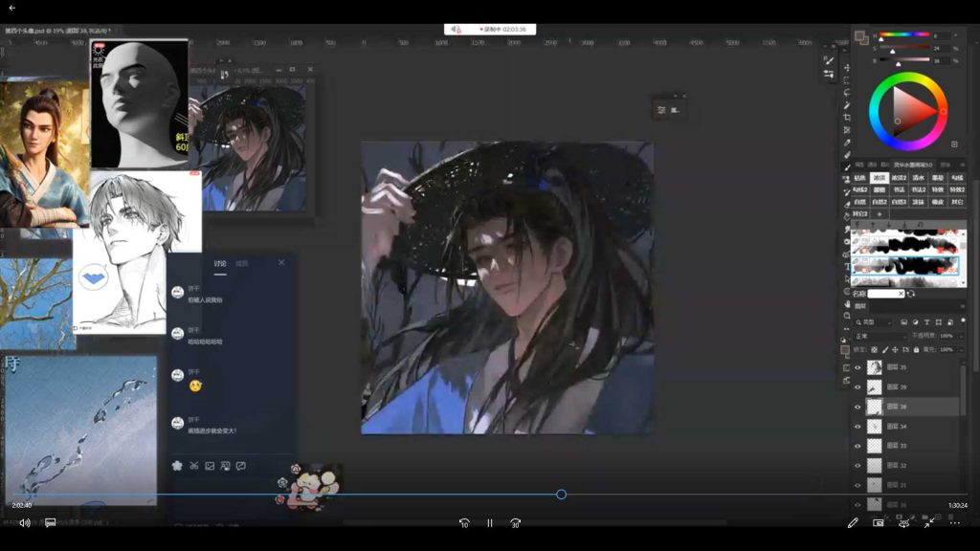
Task: Add a new brush group with plus
Action: pos(880,214)
